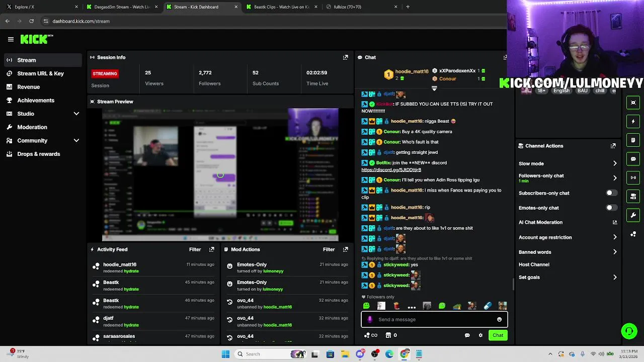Viewport: 644px width, 362px height.
Task: Click the green Chat send button
Action: tap(498, 335)
